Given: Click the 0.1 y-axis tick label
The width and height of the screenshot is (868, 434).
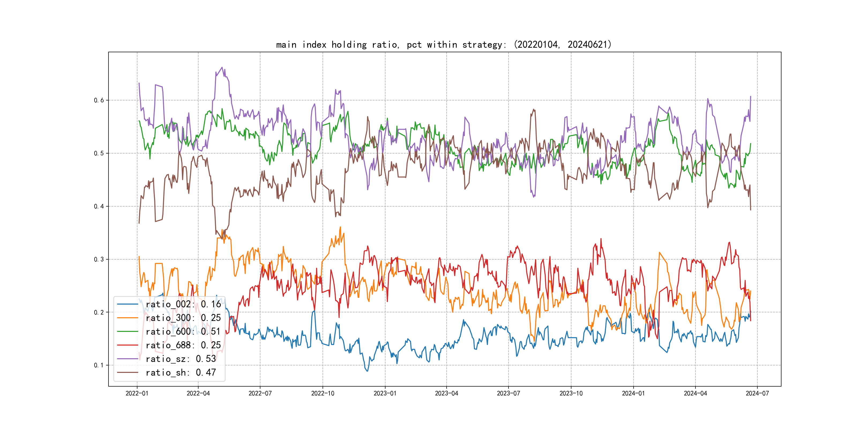Looking at the screenshot, I should [x=99, y=365].
